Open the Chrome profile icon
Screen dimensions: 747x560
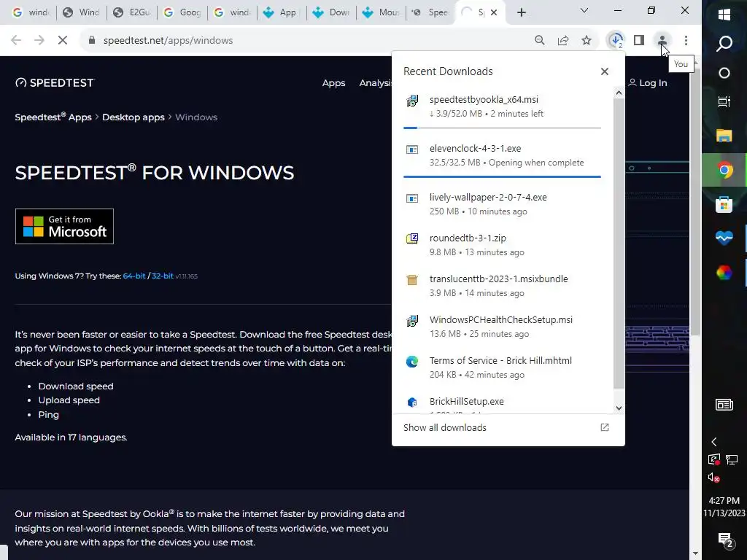pyautogui.click(x=662, y=41)
